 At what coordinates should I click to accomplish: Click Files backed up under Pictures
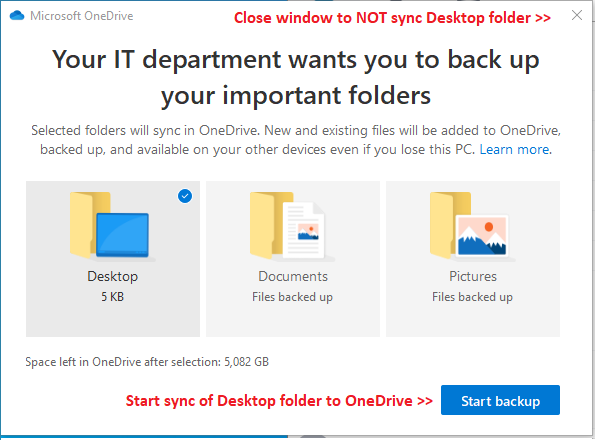pyautogui.click(x=472, y=297)
